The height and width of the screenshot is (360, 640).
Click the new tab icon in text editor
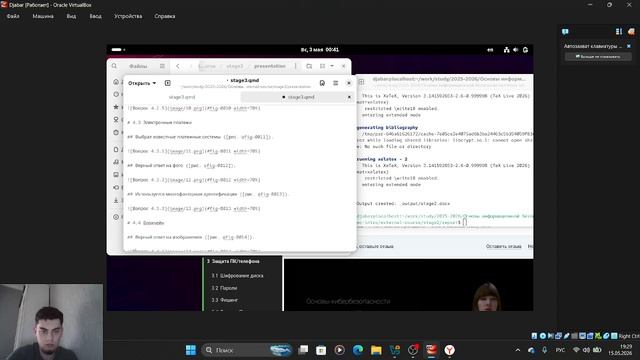167,83
